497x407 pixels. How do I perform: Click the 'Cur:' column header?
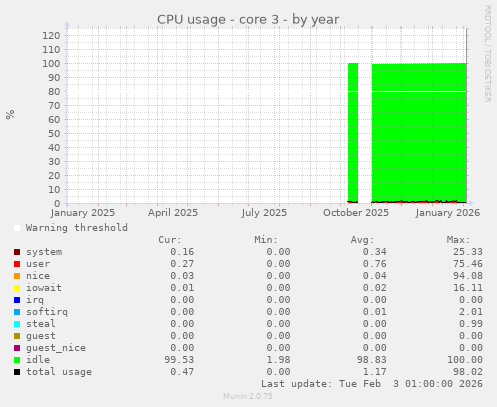(x=170, y=240)
